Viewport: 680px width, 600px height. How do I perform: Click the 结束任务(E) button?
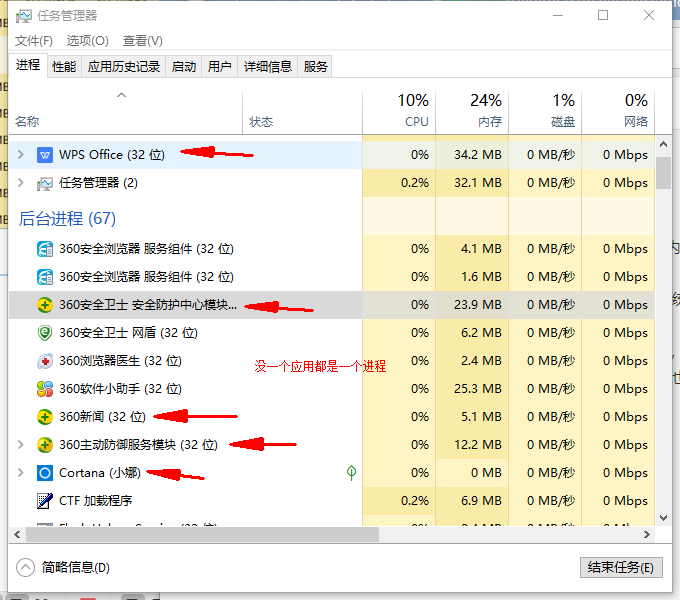[x=621, y=567]
